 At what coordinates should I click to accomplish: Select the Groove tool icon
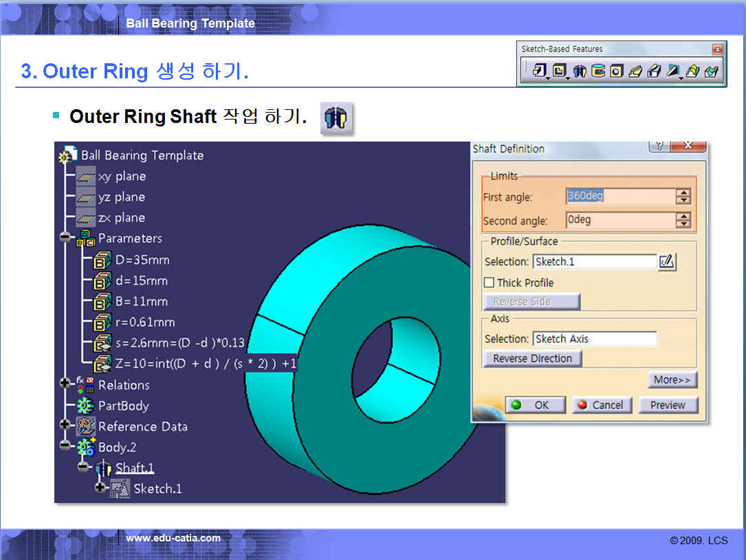click(598, 71)
